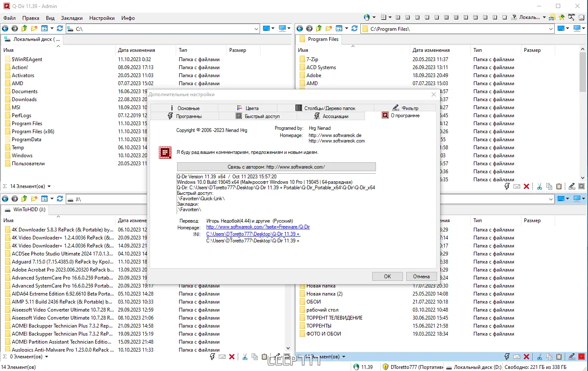Click the Отмена button
This screenshot has height=371, width=588.
tap(422, 277)
